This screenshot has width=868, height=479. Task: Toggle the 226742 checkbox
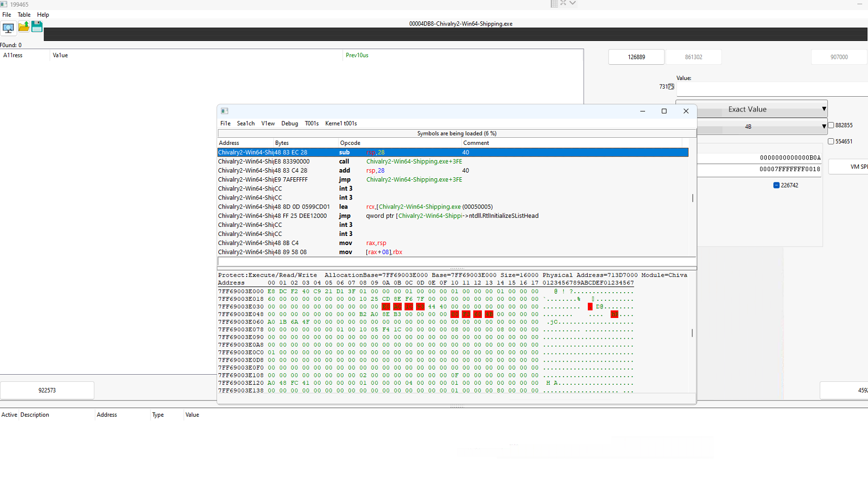(776, 185)
